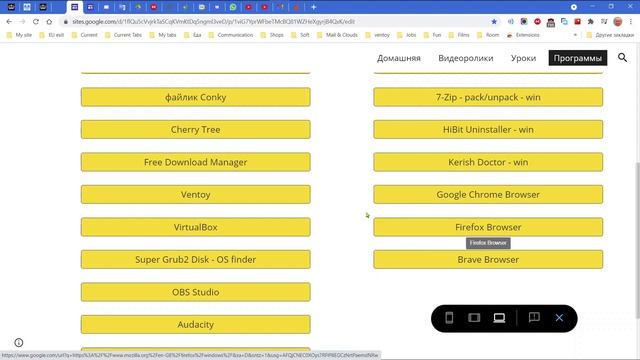Open the search icon on the site header
Image resolution: width=640 pixels, height=360 pixels.
coord(622,58)
